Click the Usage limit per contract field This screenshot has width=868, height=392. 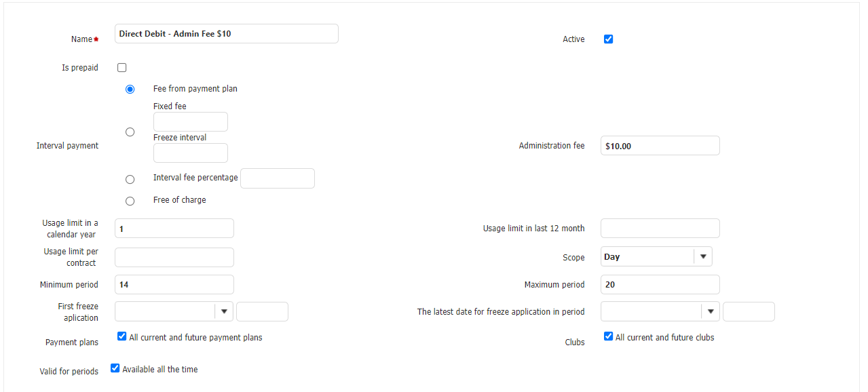click(174, 258)
